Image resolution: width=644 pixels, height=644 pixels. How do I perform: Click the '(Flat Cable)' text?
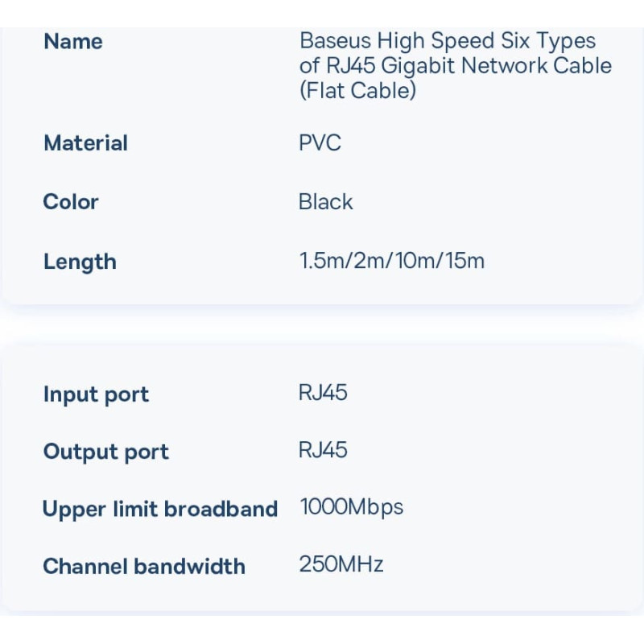[x=357, y=91]
